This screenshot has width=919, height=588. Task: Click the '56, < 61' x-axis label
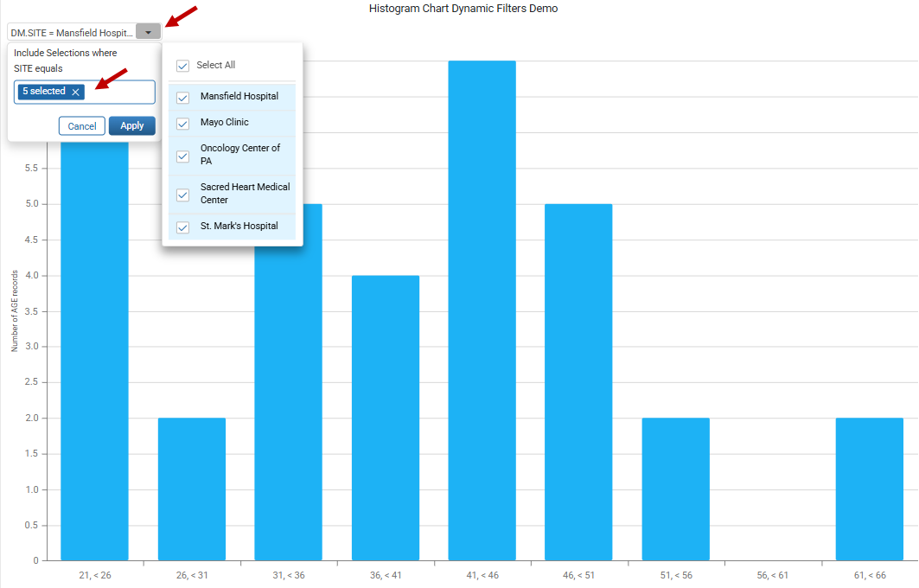773,575
